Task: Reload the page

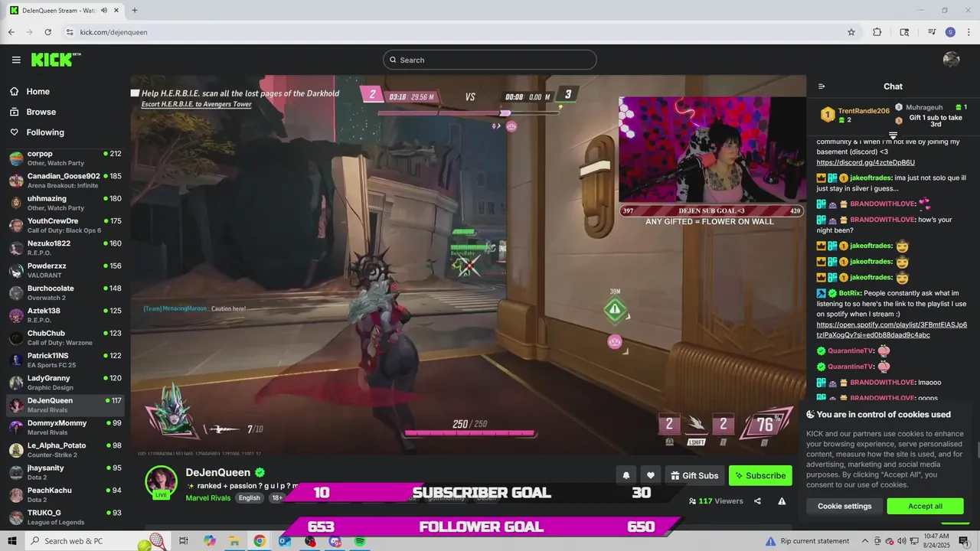Action: [47, 32]
